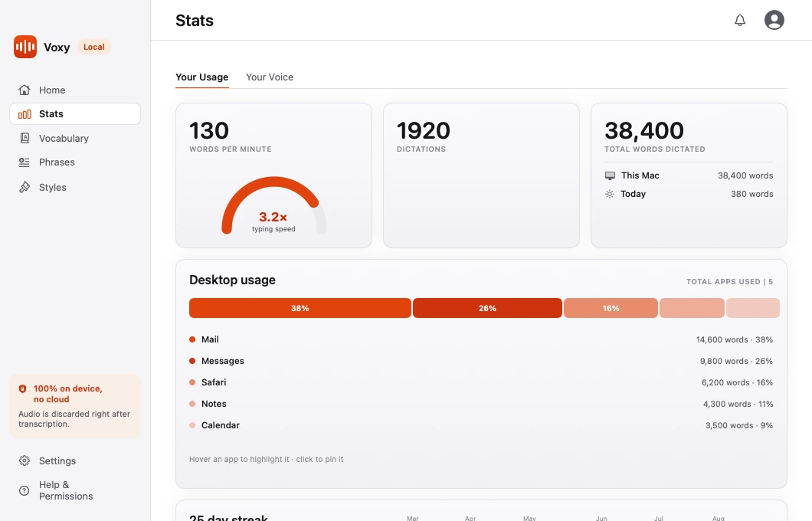
Task: Click the 130 words per minute value
Action: click(x=208, y=130)
